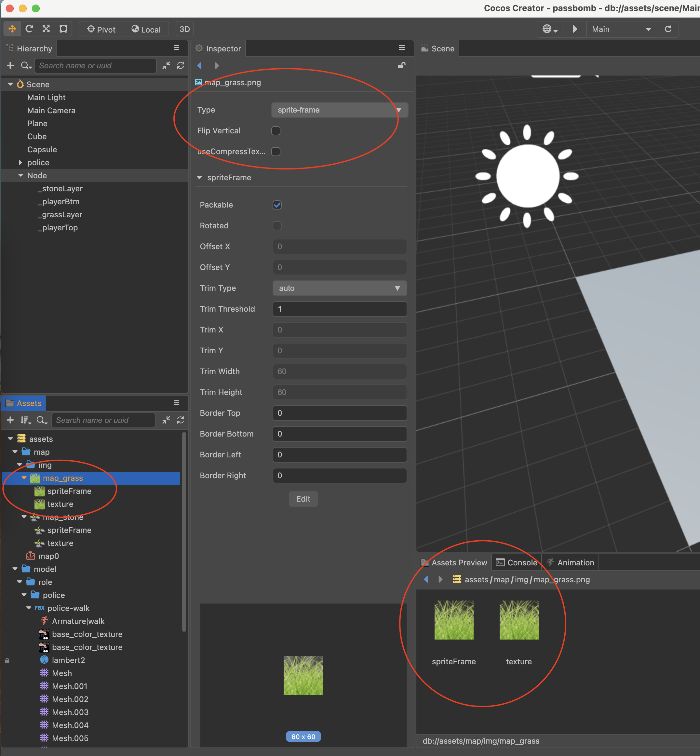Expand the police node in Hierarchy
This screenshot has width=700, height=756.
20,162
